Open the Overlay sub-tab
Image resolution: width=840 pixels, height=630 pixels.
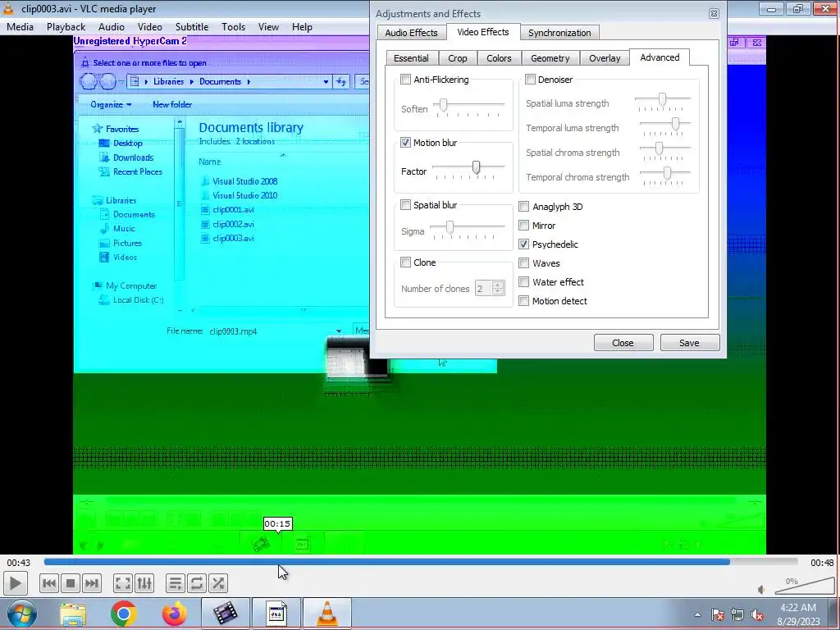605,58
